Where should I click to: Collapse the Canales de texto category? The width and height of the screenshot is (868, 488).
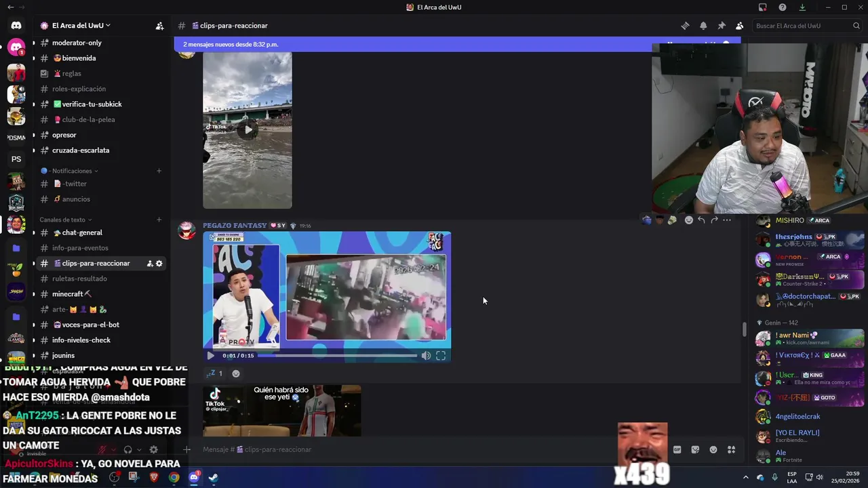tap(66, 220)
